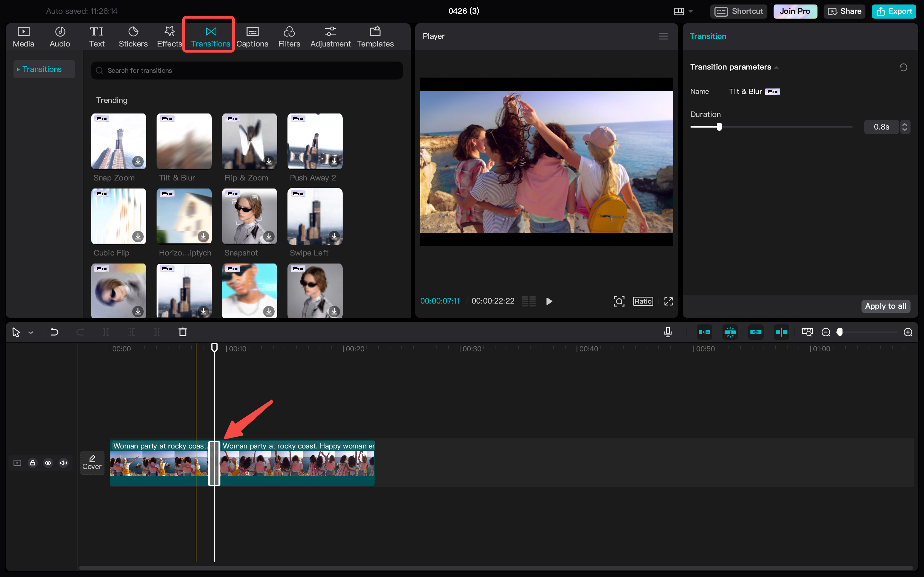Delete the selected clip with trash icon
The height and width of the screenshot is (577, 924).
(x=183, y=332)
